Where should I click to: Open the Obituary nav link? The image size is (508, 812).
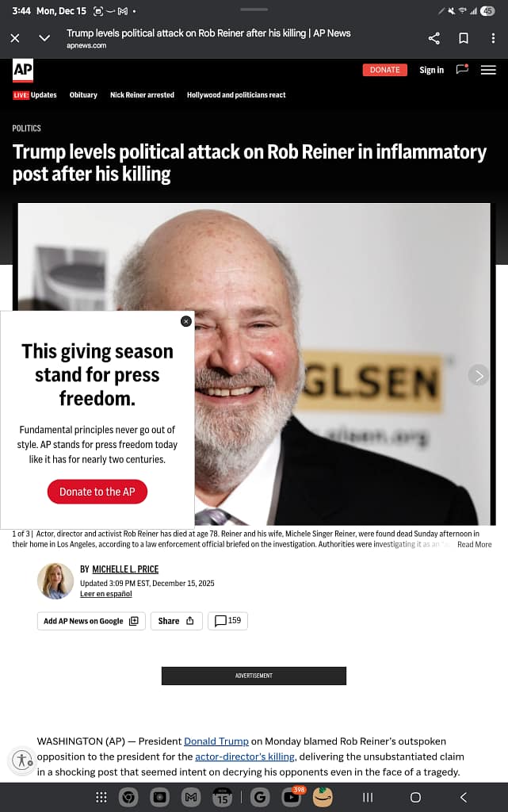pos(83,95)
